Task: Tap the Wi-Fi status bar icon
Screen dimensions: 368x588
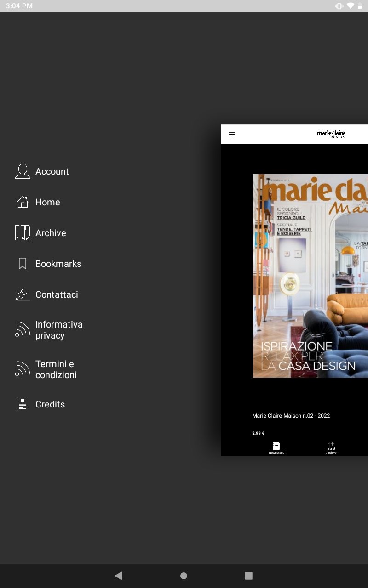Action: [351, 6]
